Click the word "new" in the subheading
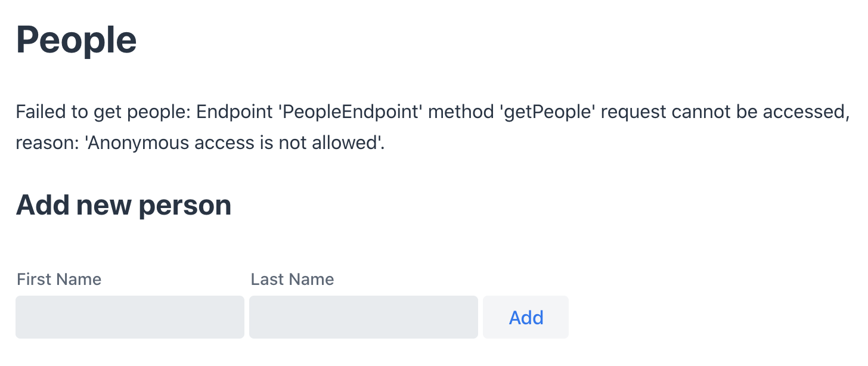The width and height of the screenshot is (868, 366). coord(105,205)
